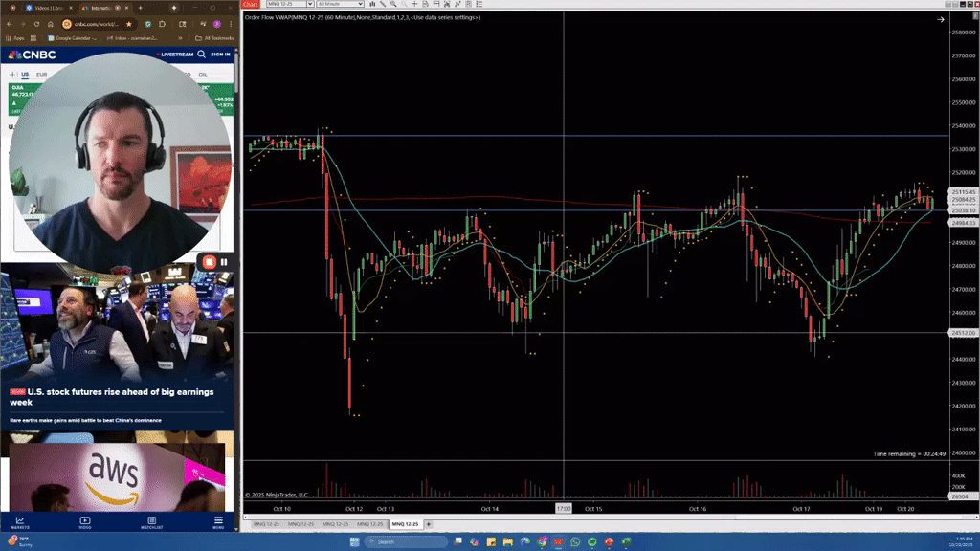Select the pencil drawing tool in chart toolbar
Screen dimensions: 980x551
coord(383,4)
